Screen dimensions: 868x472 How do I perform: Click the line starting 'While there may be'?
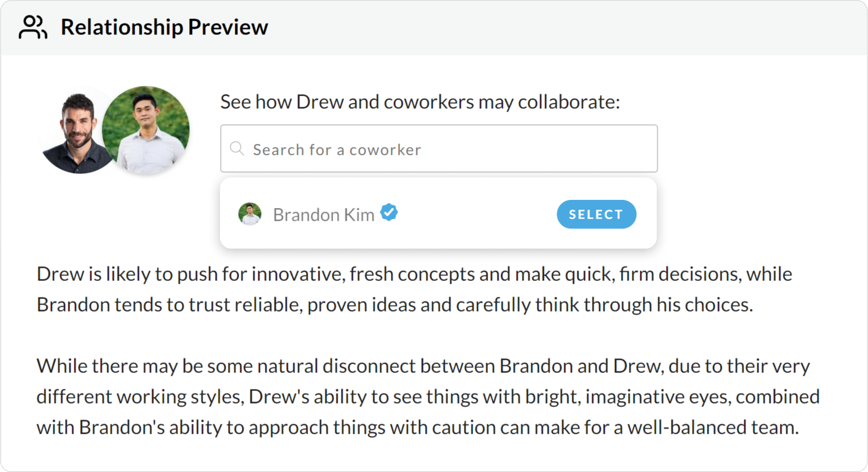click(423, 366)
